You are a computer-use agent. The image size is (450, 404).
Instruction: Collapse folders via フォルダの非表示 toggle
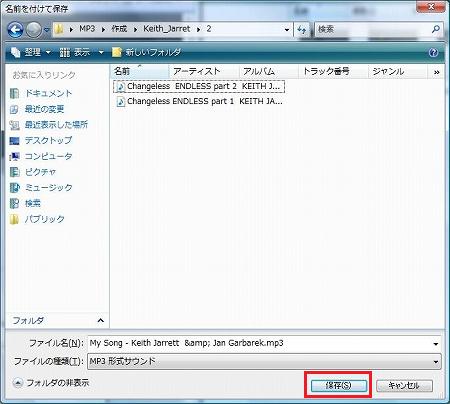click(x=51, y=383)
